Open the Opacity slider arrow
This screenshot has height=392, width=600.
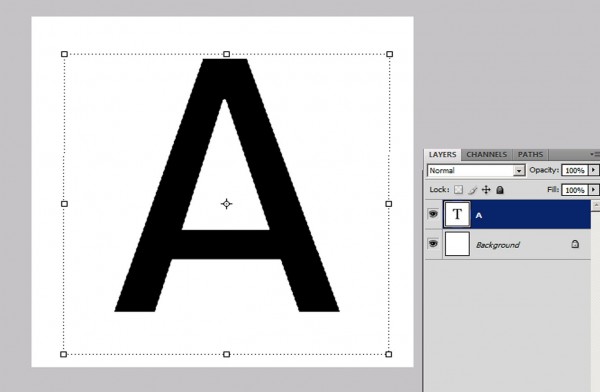pyautogui.click(x=593, y=170)
